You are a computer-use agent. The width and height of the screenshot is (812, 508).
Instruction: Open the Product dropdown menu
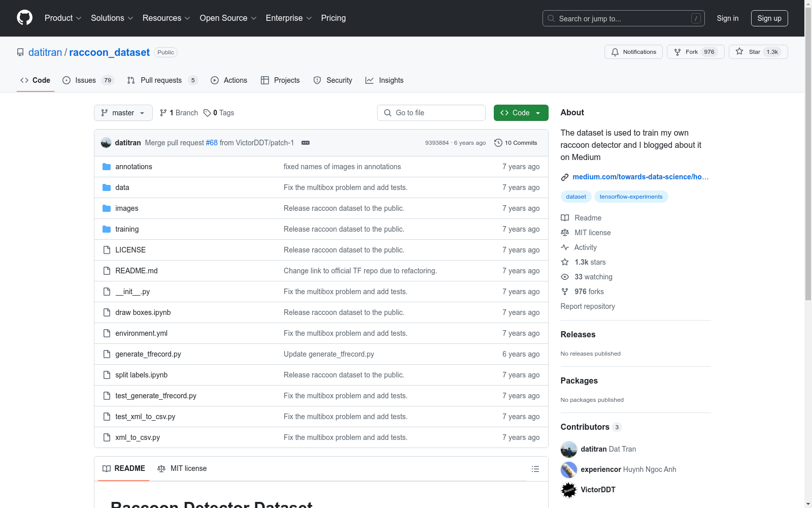[63, 18]
